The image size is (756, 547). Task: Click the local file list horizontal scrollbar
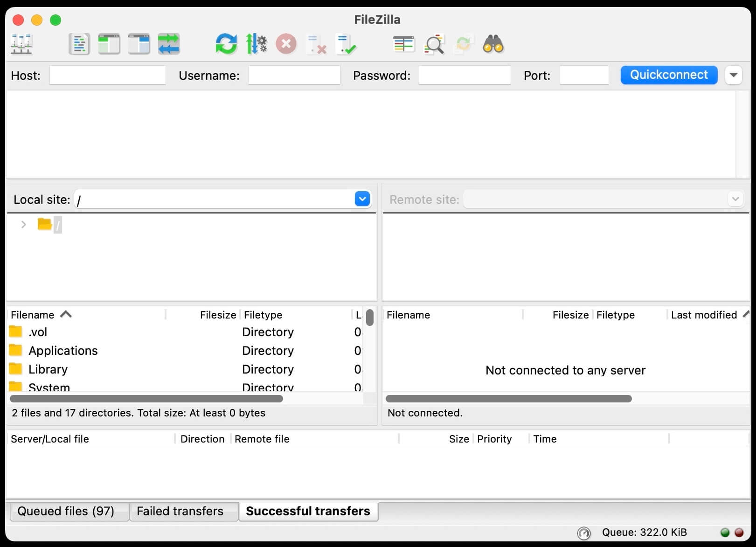coord(146,399)
